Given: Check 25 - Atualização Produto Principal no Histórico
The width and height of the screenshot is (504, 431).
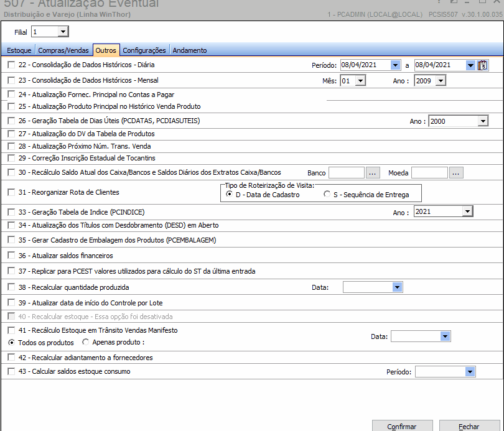Looking at the screenshot, I should pos(11,106).
